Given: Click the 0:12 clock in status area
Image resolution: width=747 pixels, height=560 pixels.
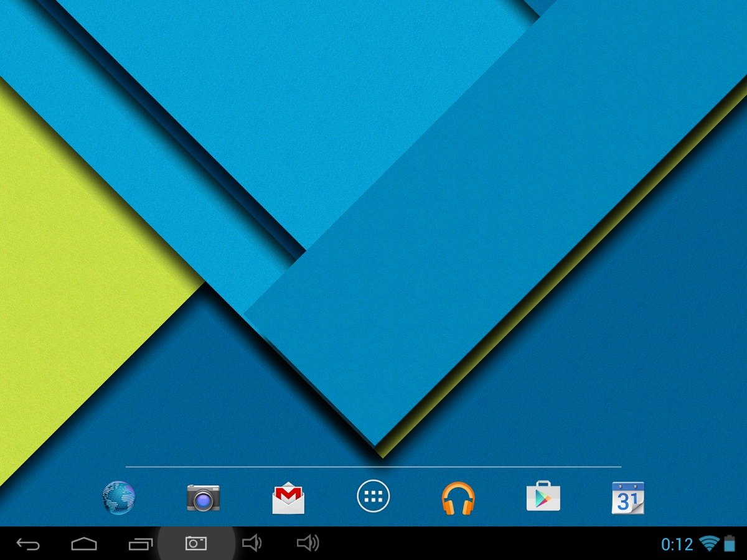Looking at the screenshot, I should point(677,545).
